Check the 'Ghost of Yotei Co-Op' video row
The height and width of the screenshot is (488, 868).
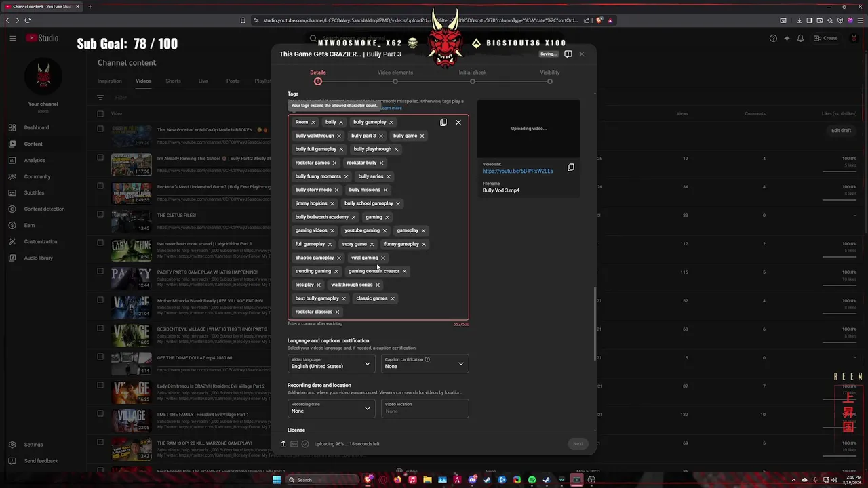100,129
